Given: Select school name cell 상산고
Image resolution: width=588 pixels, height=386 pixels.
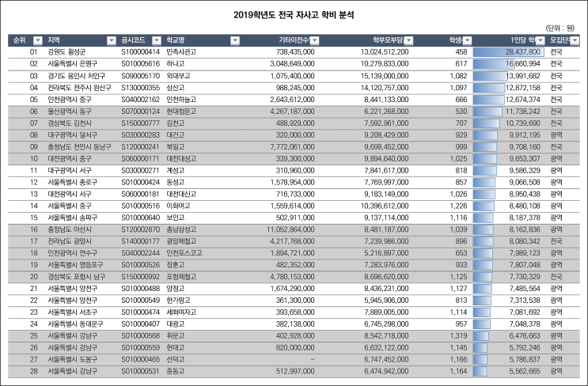Looking at the screenshot, I should (x=176, y=88).
